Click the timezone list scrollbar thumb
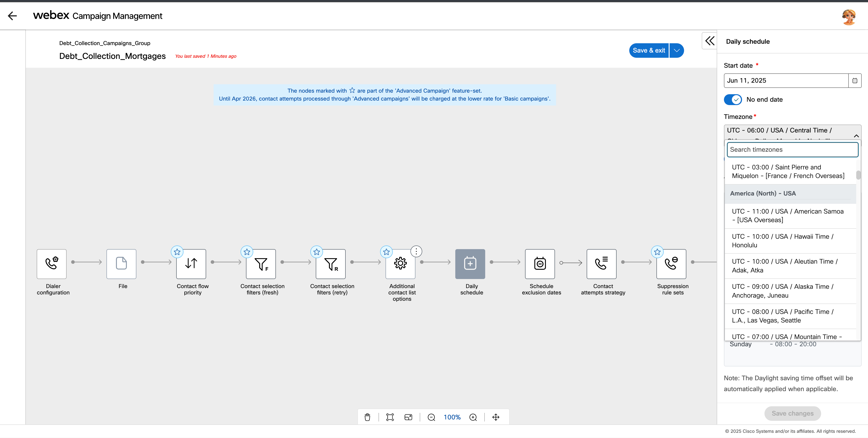The image size is (868, 438). 858,175
